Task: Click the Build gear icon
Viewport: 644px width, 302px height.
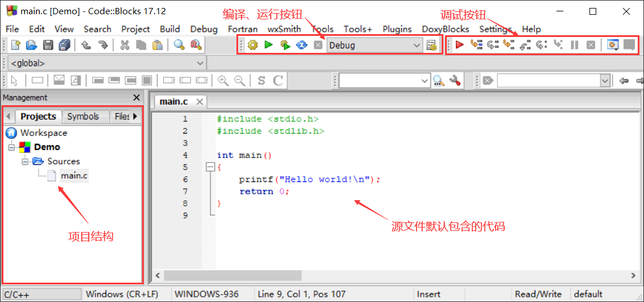Action: tap(252, 45)
